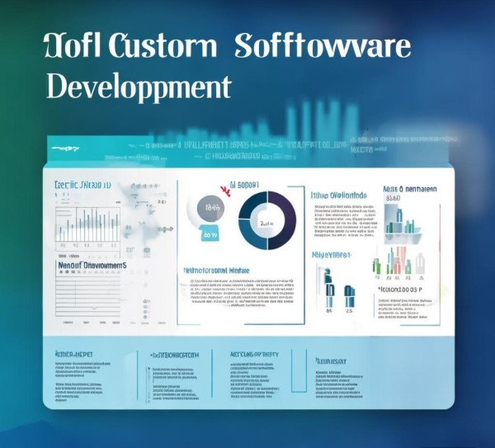The image size is (495, 448).
Task: Open the green-and-red bar chart on the right
Action: click(399, 262)
